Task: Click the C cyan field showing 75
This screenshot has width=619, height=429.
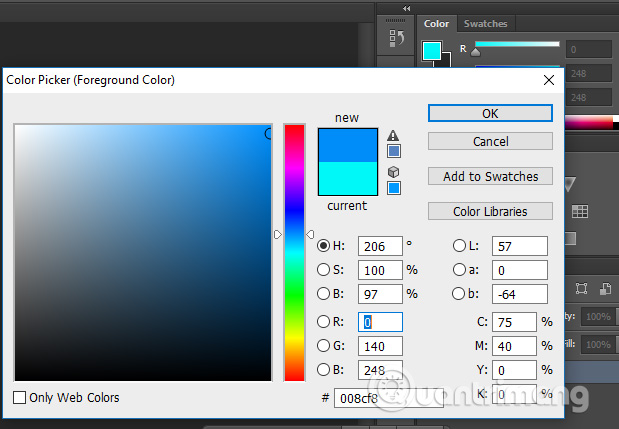Action: (514, 322)
